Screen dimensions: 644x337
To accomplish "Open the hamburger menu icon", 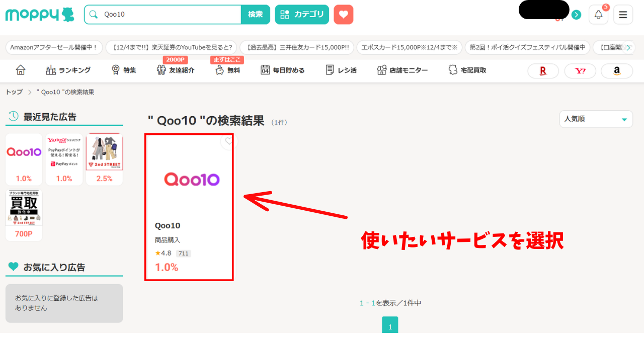I will (x=623, y=15).
